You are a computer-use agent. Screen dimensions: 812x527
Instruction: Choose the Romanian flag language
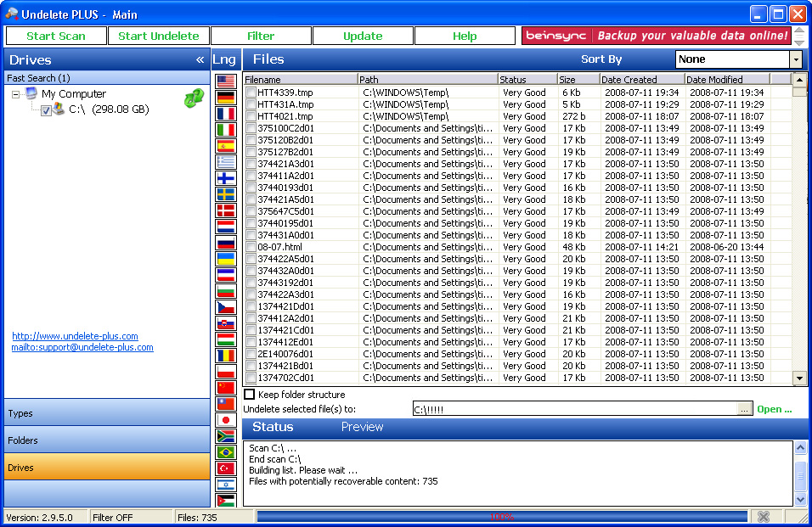point(226,356)
